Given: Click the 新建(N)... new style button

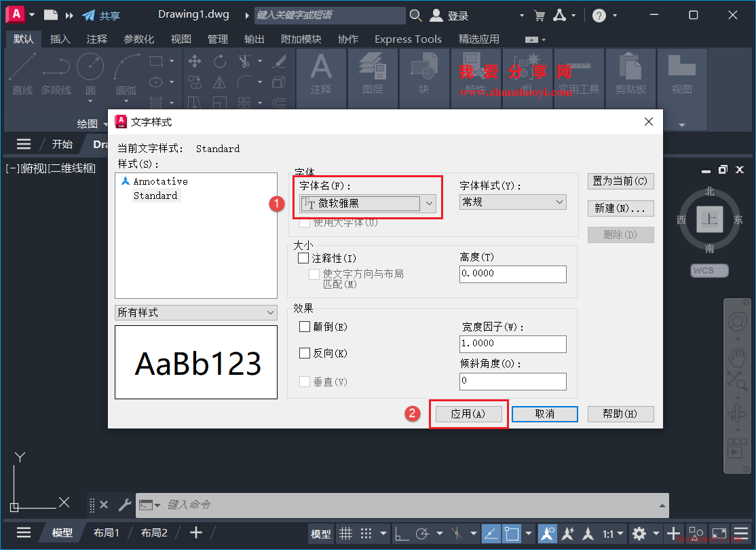Looking at the screenshot, I should pos(620,208).
